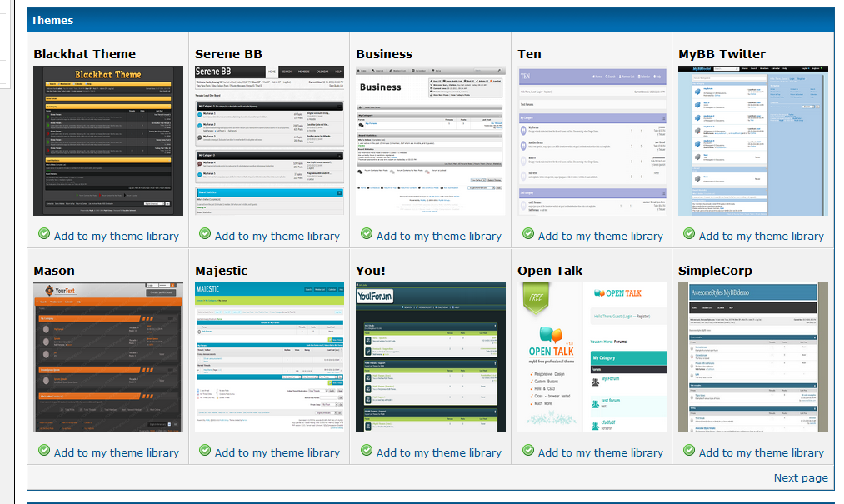Click the Mason theme title

pyautogui.click(x=54, y=270)
